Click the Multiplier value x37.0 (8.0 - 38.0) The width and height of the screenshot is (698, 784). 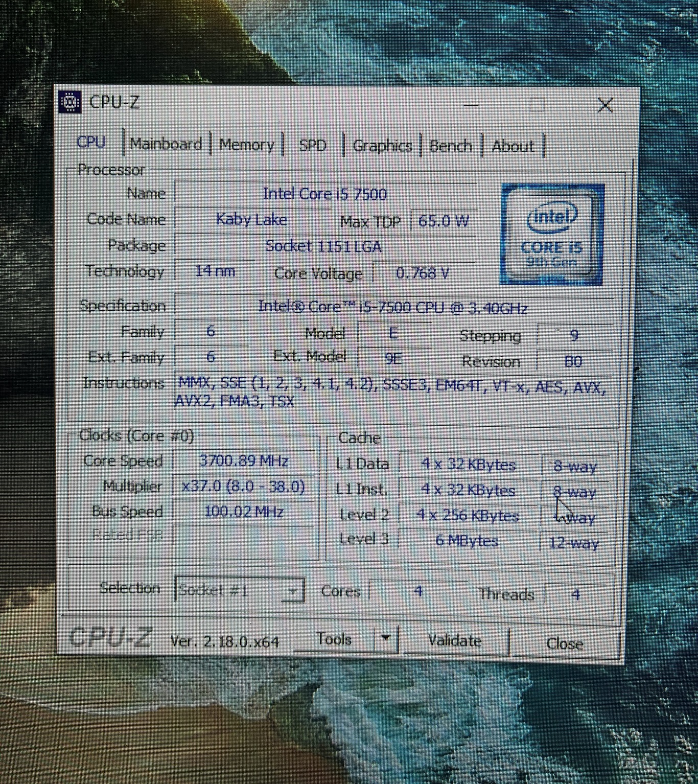[243, 486]
